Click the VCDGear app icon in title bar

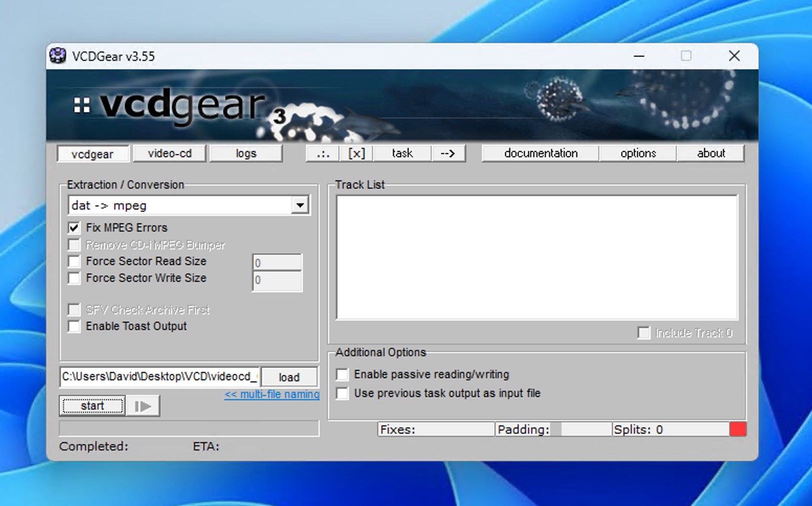point(58,56)
